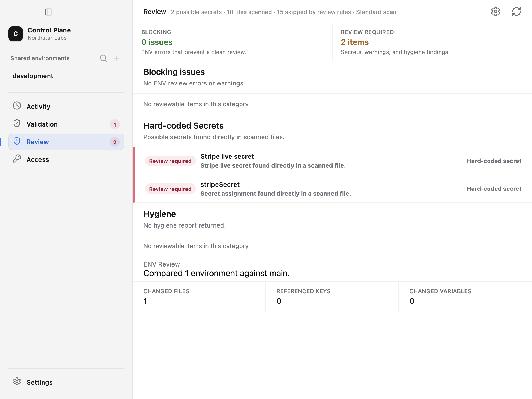Click the Activity clock icon

[x=17, y=106]
